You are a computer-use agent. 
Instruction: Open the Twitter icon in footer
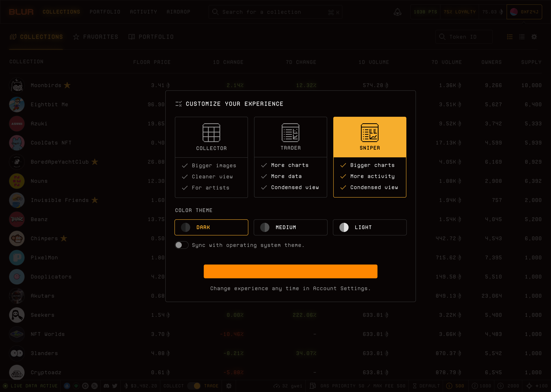click(115, 386)
